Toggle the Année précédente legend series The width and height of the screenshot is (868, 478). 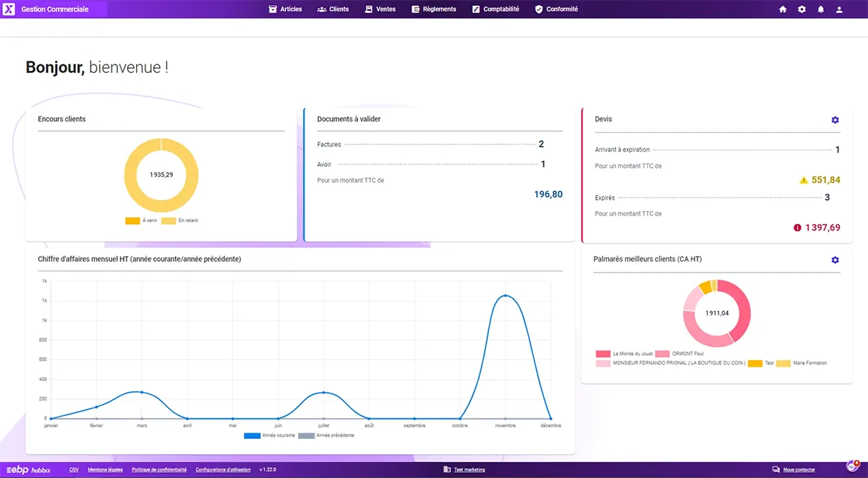point(307,435)
